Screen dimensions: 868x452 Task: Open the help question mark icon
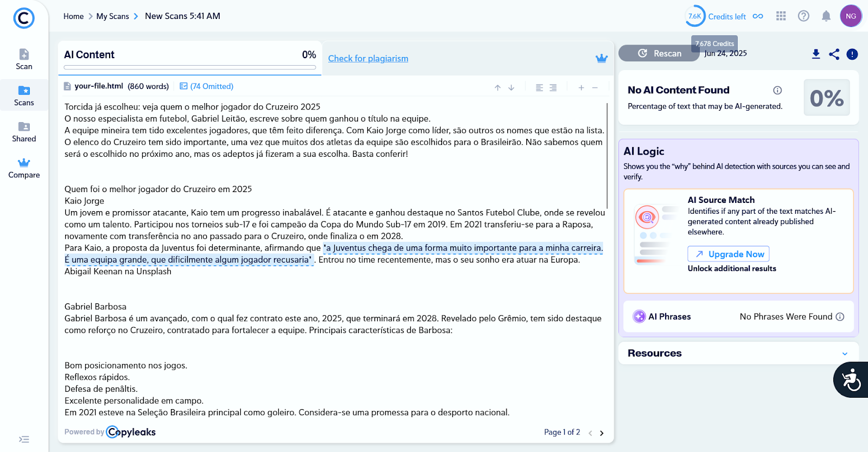tap(803, 16)
